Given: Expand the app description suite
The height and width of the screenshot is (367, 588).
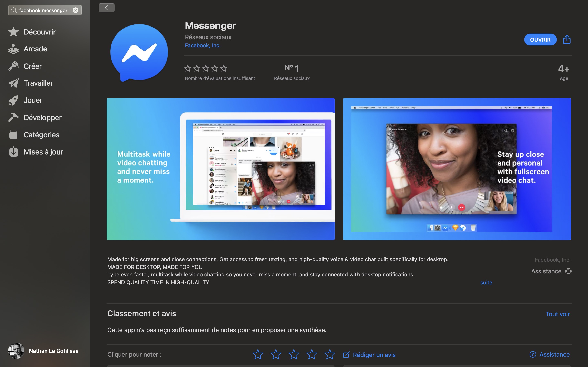Looking at the screenshot, I should [x=486, y=282].
